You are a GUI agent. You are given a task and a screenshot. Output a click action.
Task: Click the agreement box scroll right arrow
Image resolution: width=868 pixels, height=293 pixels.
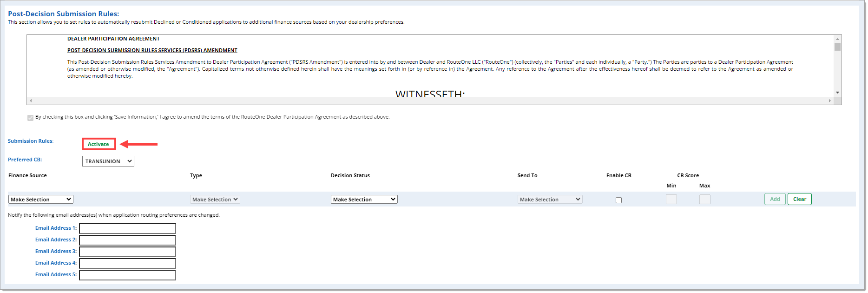pos(830,100)
